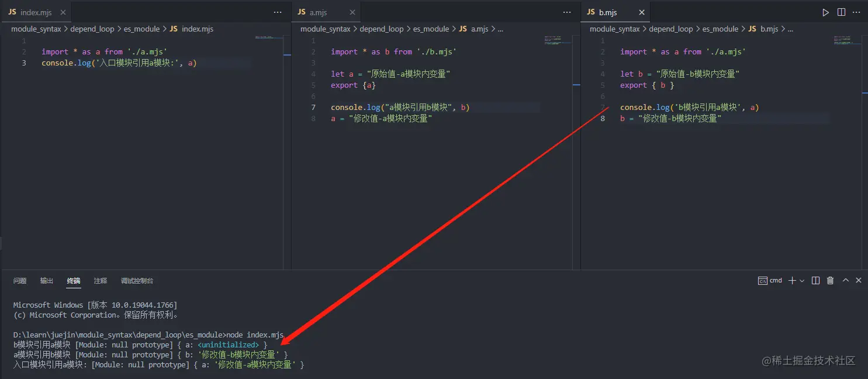The image size is (868, 379).
Task: Create a new terminal with the plus icon
Action: point(792,281)
